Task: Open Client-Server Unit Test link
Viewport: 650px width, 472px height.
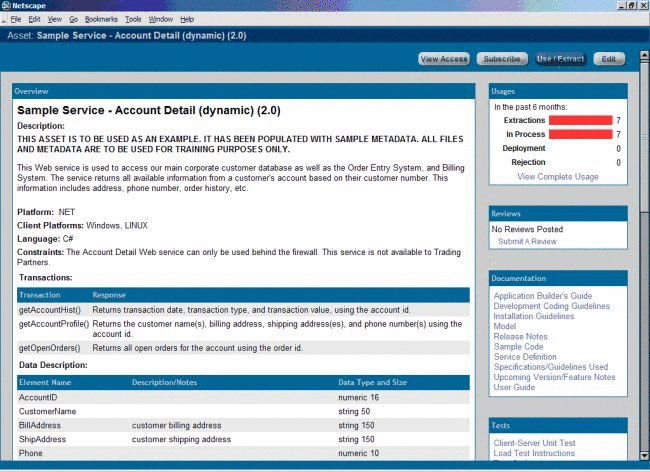Action: tap(534, 443)
